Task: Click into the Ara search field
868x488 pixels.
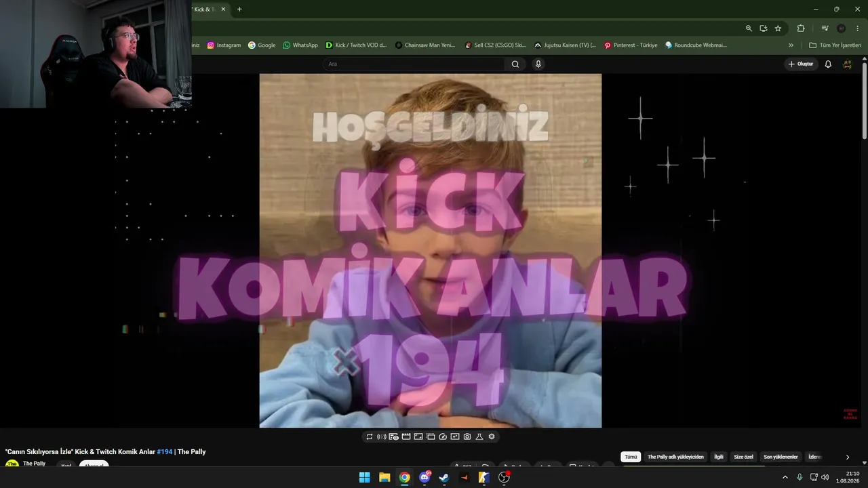Action: coord(414,64)
